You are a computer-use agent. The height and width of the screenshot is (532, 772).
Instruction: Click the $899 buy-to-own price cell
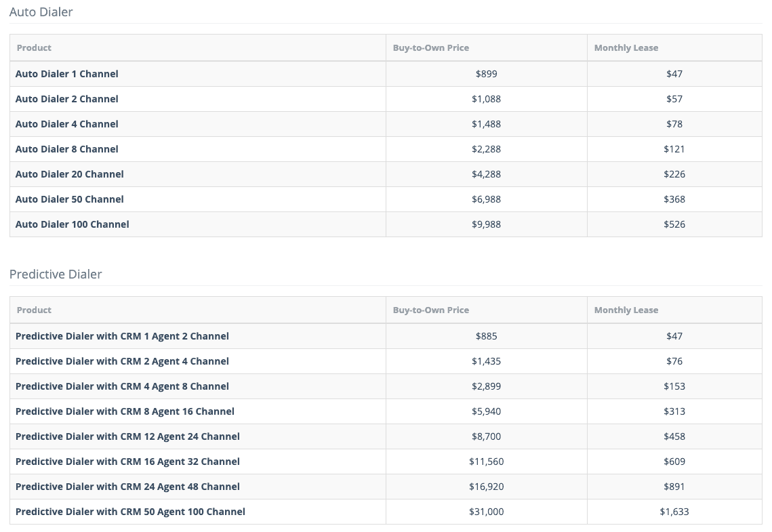pos(486,73)
